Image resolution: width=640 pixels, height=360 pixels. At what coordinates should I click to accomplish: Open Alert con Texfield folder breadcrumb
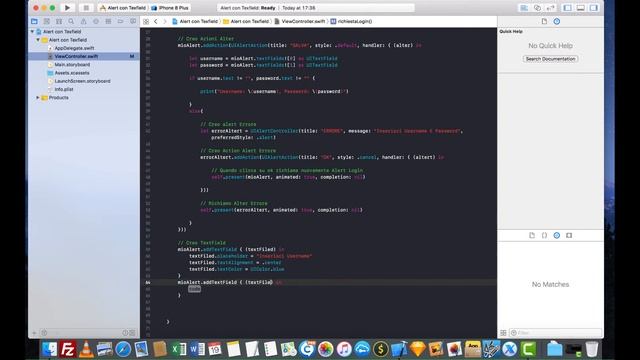246,21
